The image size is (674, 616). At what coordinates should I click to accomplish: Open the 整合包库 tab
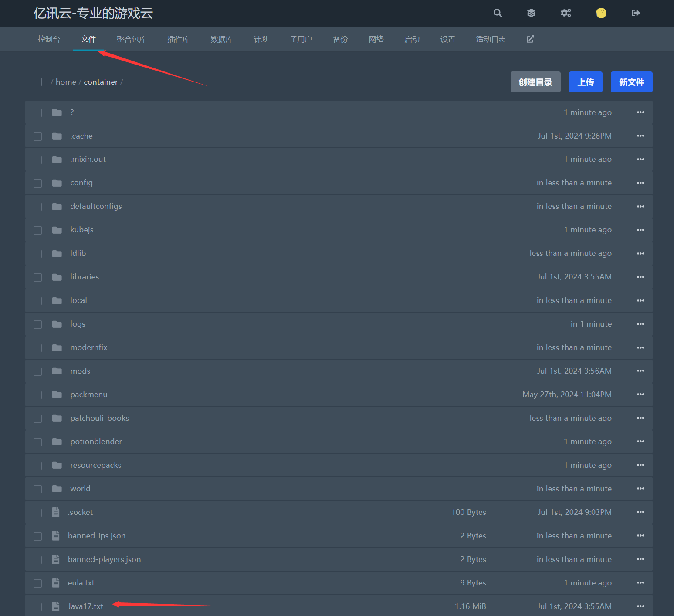pyautogui.click(x=132, y=39)
